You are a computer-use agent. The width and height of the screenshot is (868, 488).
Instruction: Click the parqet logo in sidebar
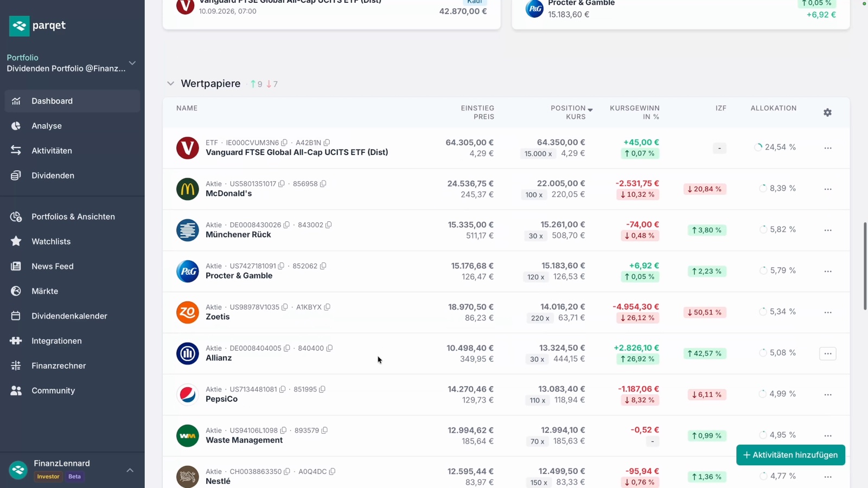click(37, 25)
